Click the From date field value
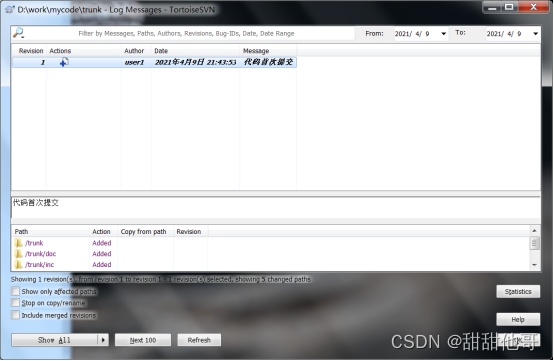Viewport: 554px width, 361px height. pos(412,34)
